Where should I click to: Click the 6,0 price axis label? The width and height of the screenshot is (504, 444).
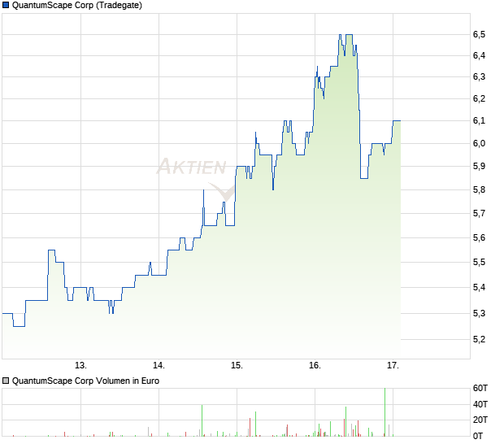tap(479, 143)
